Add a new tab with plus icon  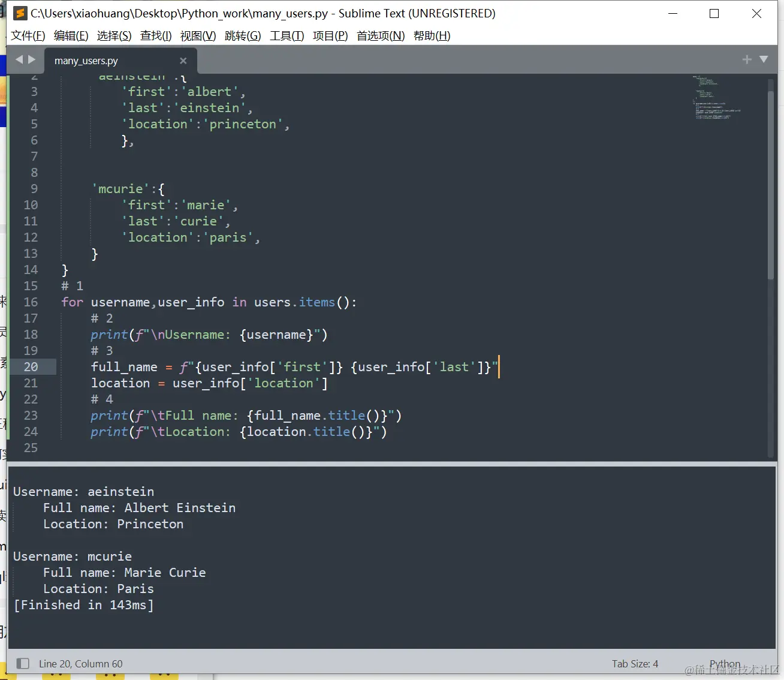tap(747, 59)
